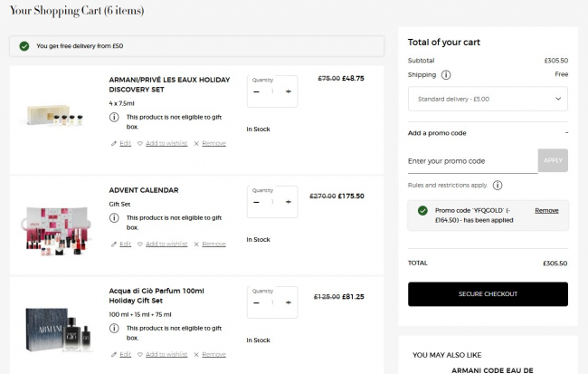Click the rules and restrictions info icon
Screen dimensions: 588x374
[498, 185]
